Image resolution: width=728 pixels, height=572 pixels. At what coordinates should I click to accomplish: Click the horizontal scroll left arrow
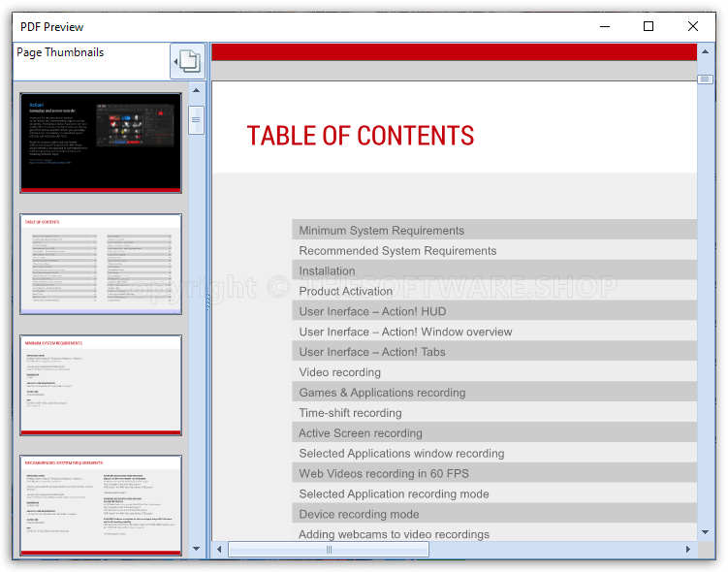[219, 550]
